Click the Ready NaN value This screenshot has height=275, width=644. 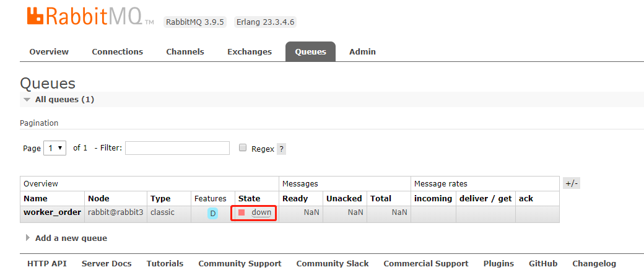(x=311, y=212)
